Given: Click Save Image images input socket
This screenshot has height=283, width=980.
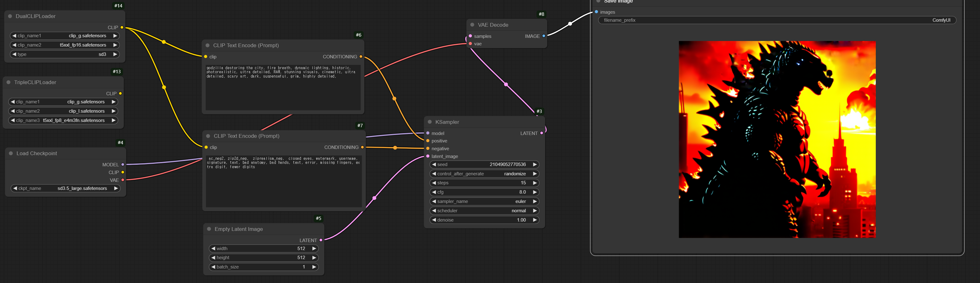Looking at the screenshot, I should (597, 12).
